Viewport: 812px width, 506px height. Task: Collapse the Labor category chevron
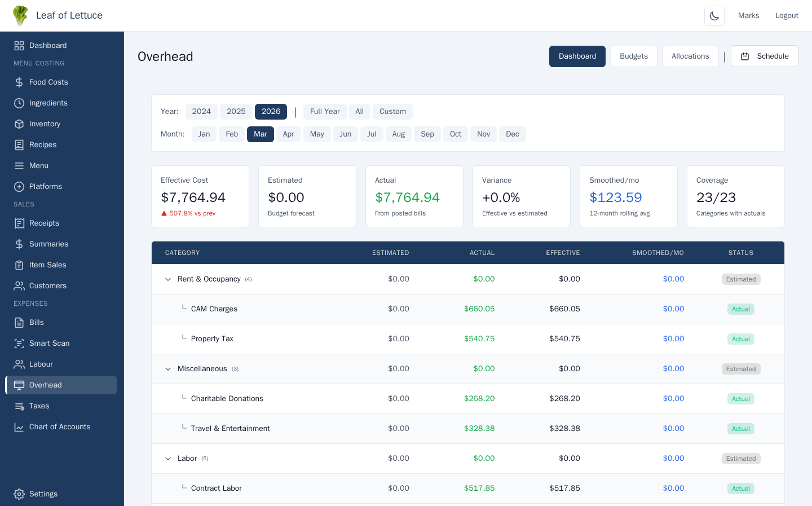click(x=168, y=459)
